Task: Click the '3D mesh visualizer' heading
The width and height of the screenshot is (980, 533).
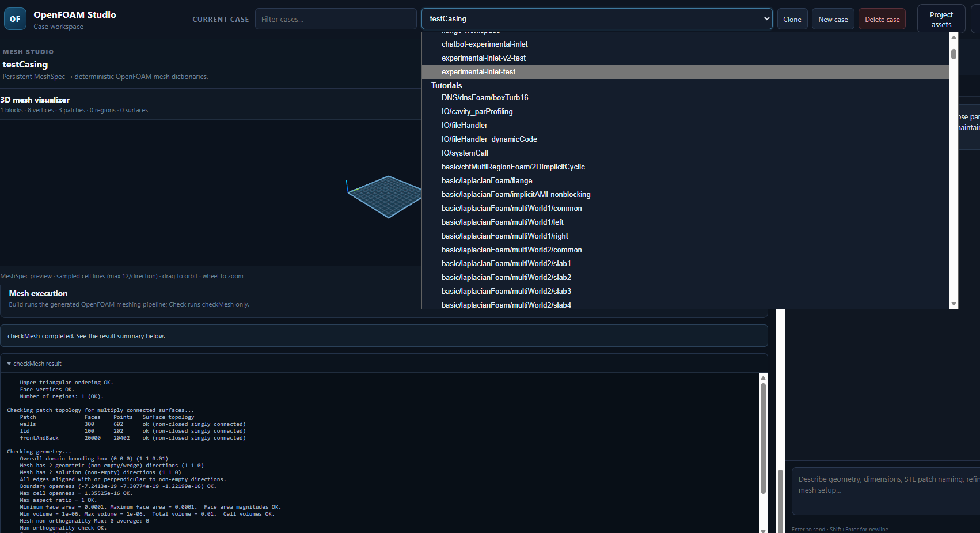Action: [x=35, y=100]
